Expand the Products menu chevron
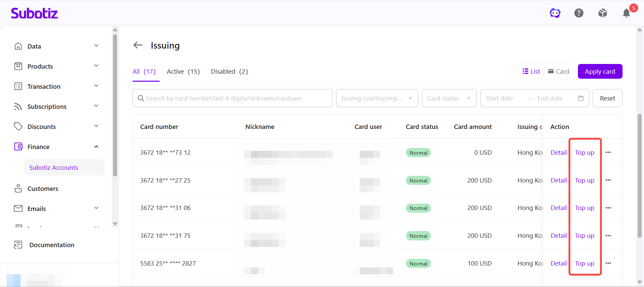This screenshot has height=287, width=644. tap(96, 66)
